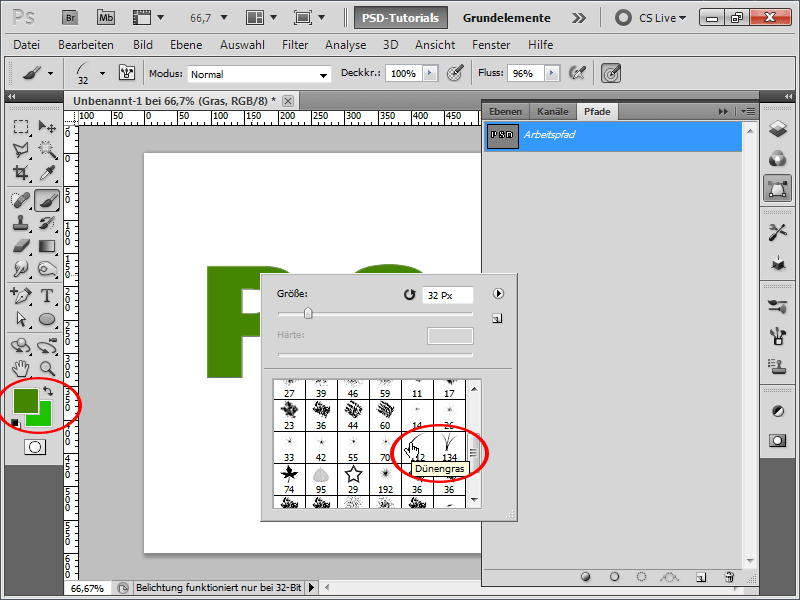Toggle the brush panel button

[x=127, y=73]
